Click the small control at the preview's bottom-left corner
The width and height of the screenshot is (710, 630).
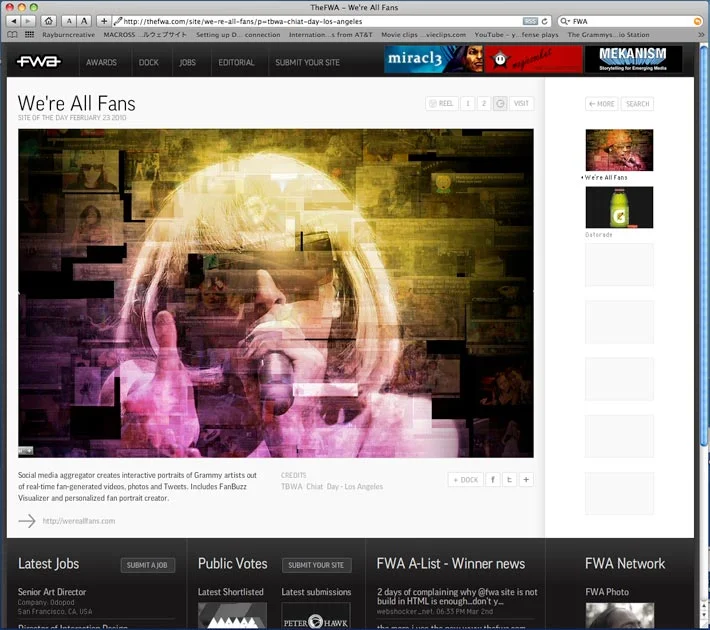25,451
